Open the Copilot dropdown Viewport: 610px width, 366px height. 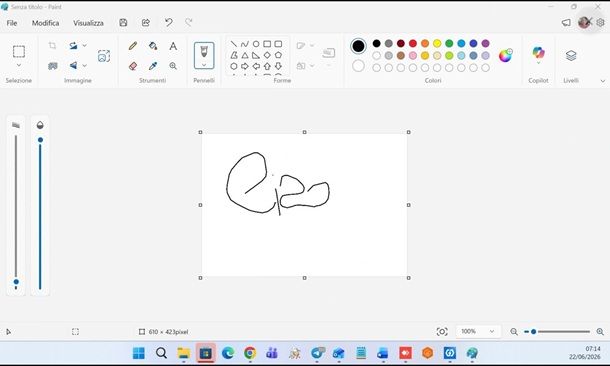(538, 63)
